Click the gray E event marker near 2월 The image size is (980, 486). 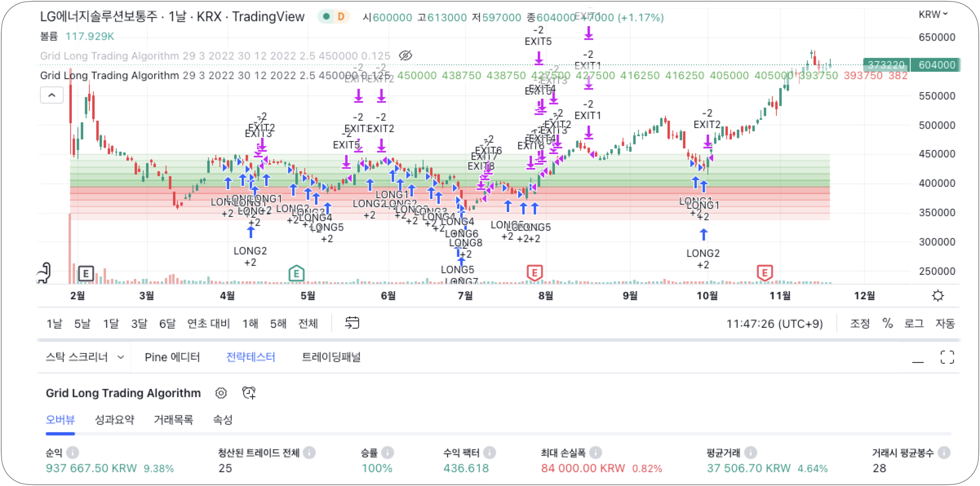(86, 274)
